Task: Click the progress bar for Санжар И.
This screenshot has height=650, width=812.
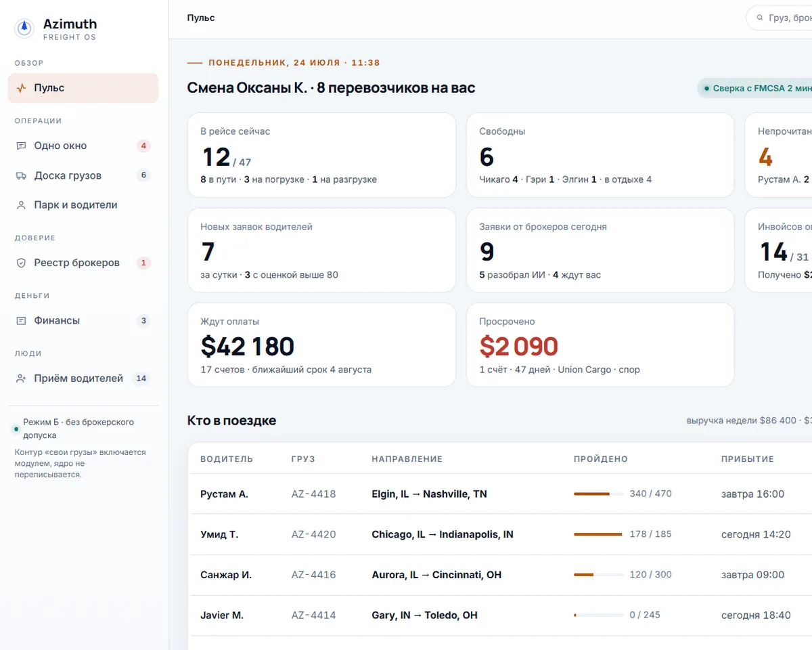Action: 599,575
